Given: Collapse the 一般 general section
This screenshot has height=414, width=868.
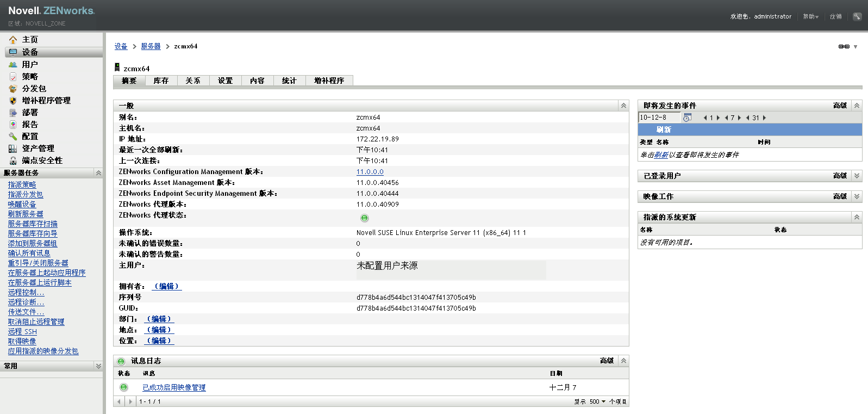Looking at the screenshot, I should coord(623,106).
